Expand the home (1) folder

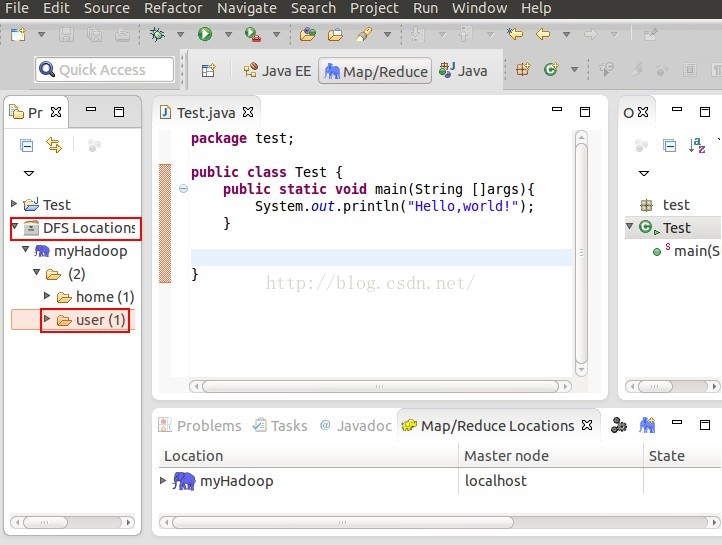click(x=47, y=295)
